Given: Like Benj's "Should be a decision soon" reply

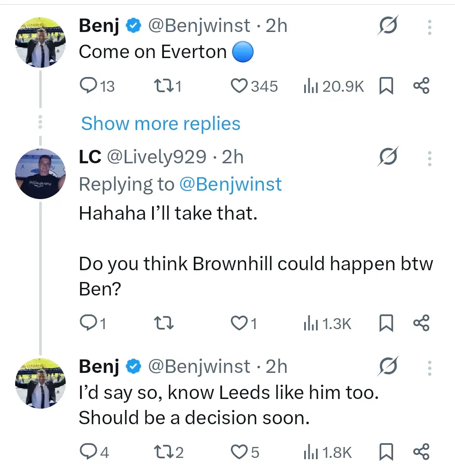Looking at the screenshot, I should point(239,452).
